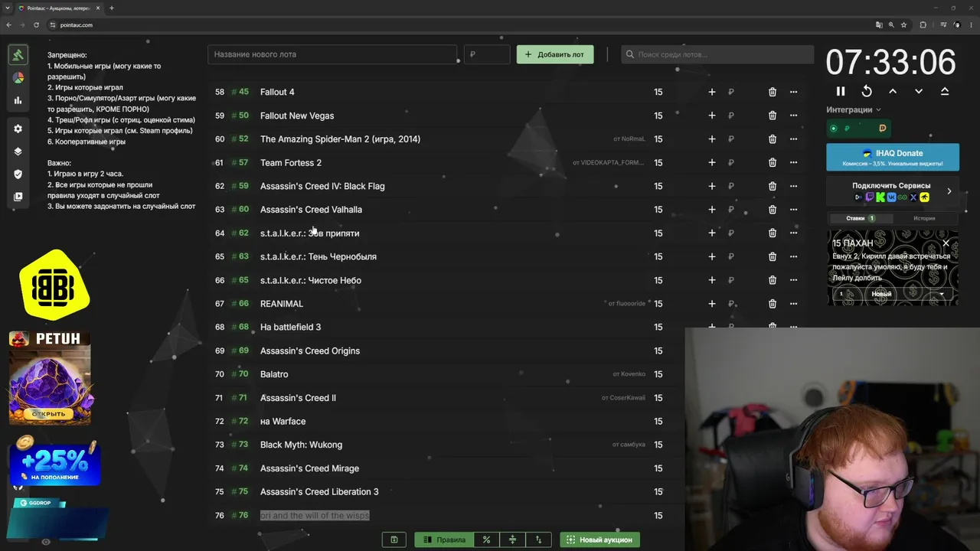Image resolution: width=980 pixels, height=551 pixels.
Task: Pause the auction timer
Action: [x=841, y=91]
